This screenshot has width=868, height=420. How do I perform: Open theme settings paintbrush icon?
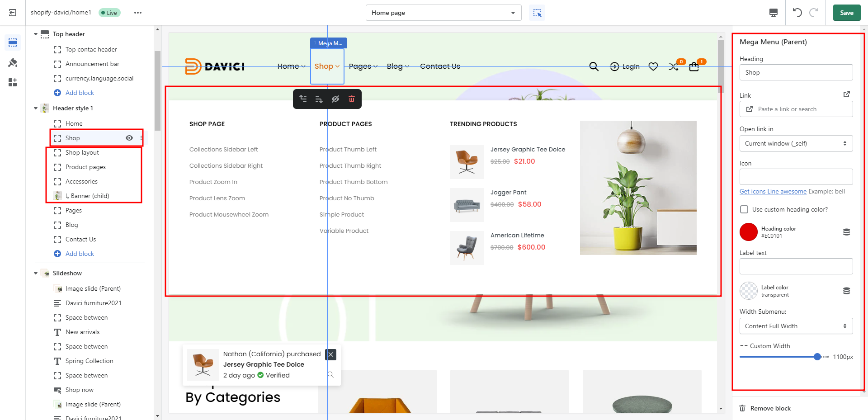point(13,62)
